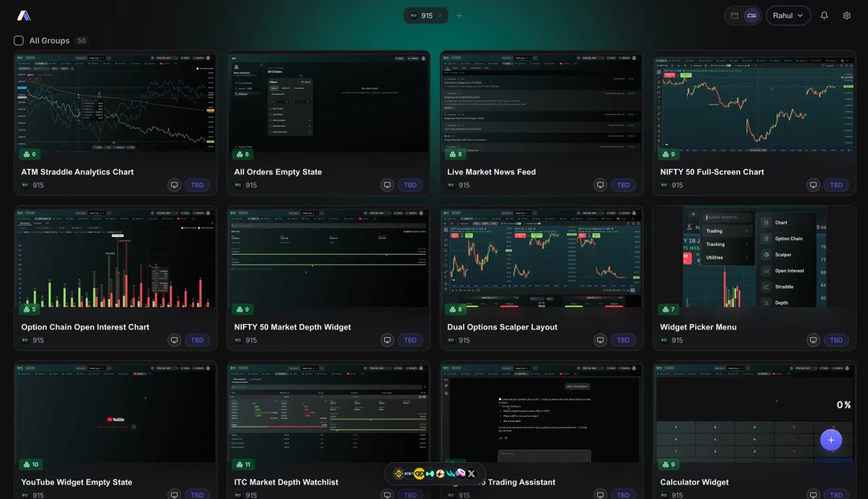Click the monitor icon on NIFTY 50 Full-Screen Chart
The image size is (868, 499).
point(813,185)
